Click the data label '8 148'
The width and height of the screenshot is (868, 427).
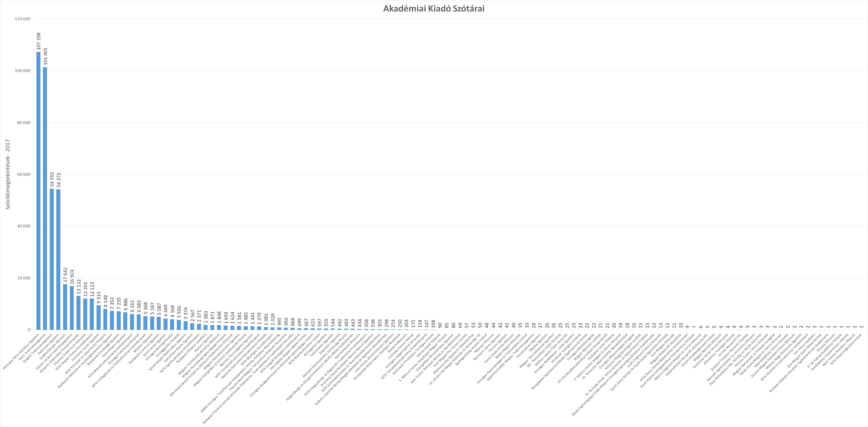click(x=105, y=301)
